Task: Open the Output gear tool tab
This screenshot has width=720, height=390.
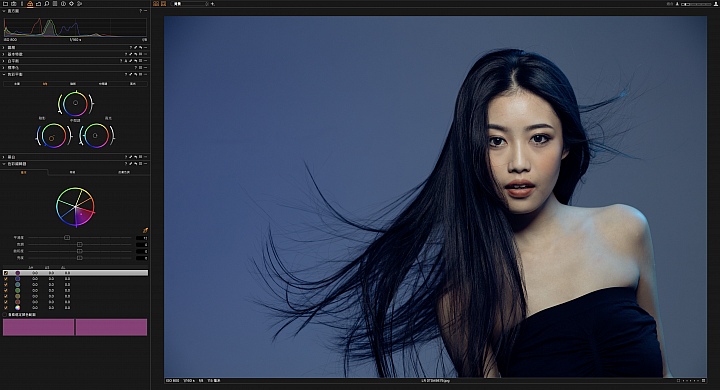Action: pyautogui.click(x=71, y=4)
